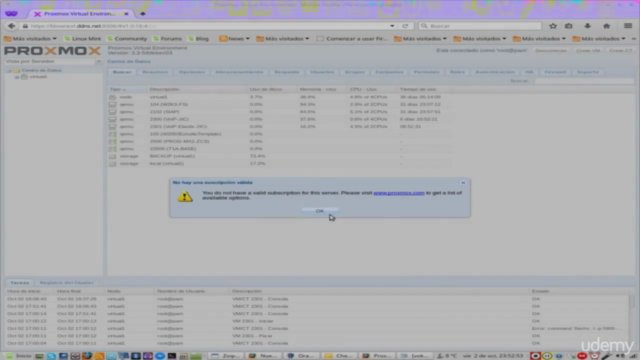Collapse the Centro de Datos tree node
Screen dimensions: 640x360
pyautogui.click(x=9, y=70)
